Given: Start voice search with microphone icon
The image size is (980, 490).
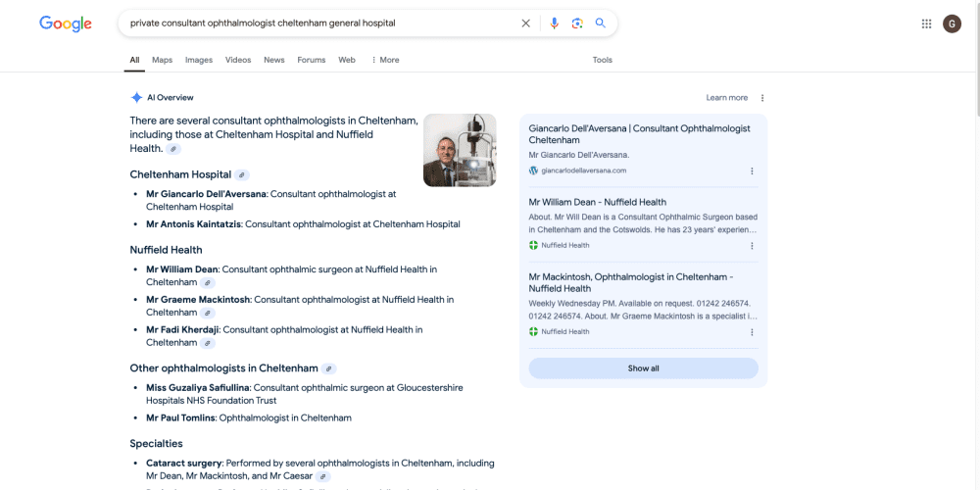Looking at the screenshot, I should click(554, 24).
